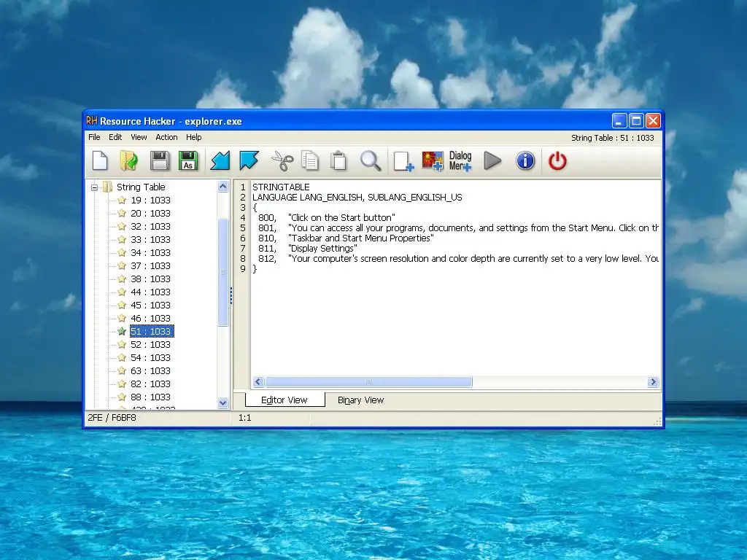Click the "Display Settings" string on line 7
The width and height of the screenshot is (747, 560).
322,248
